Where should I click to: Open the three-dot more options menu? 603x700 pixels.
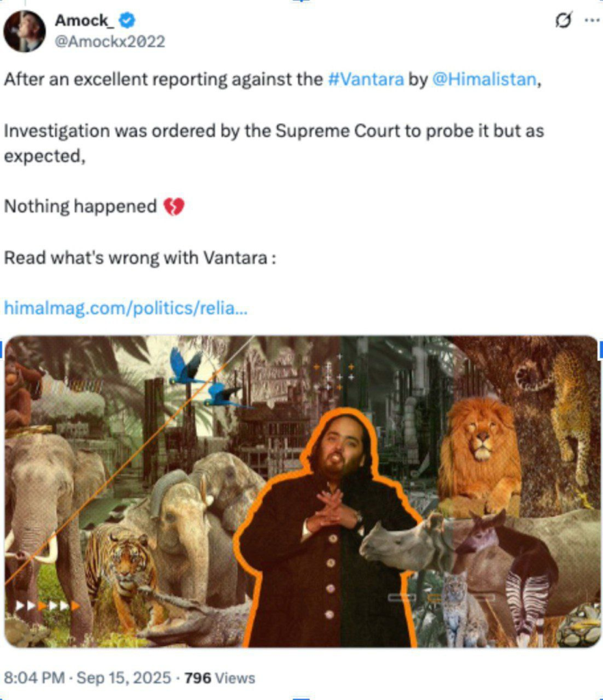coord(592,20)
